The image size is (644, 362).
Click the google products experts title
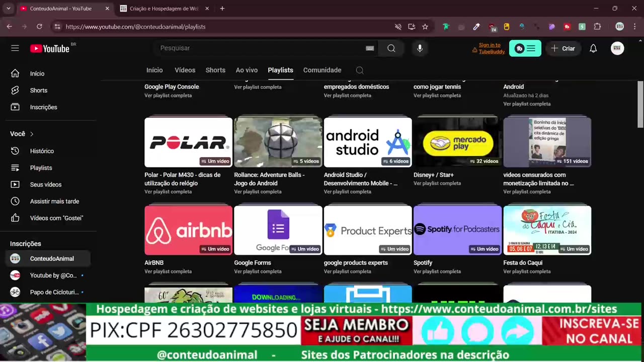(x=356, y=263)
